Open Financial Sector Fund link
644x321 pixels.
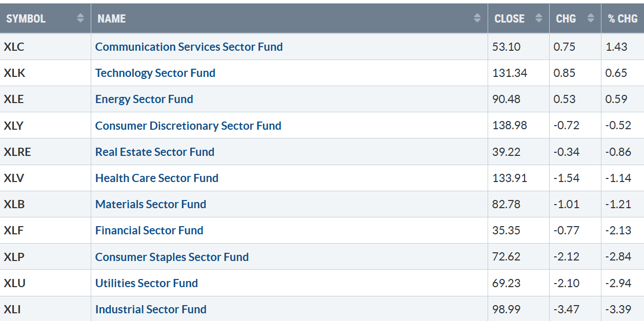pyautogui.click(x=149, y=230)
